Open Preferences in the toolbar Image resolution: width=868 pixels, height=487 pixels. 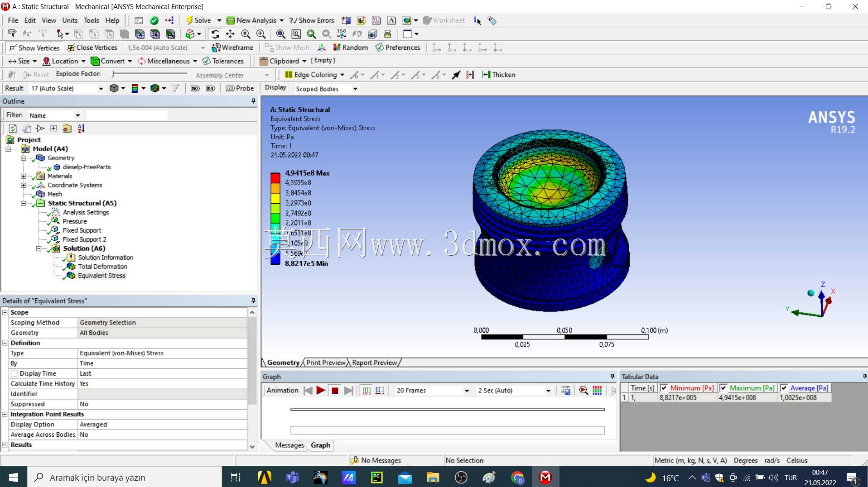[x=398, y=48]
